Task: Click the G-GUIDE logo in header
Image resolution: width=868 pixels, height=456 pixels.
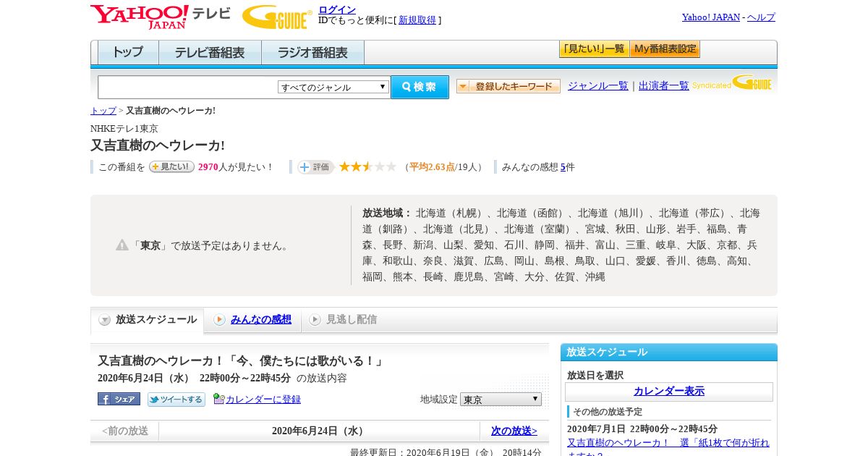Action: [x=277, y=17]
